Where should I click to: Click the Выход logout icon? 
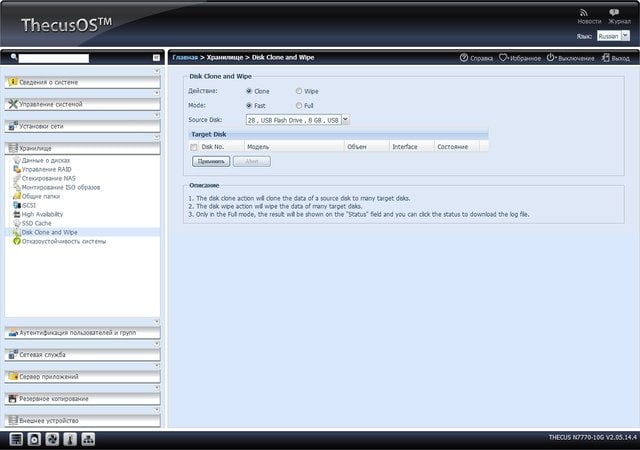[x=605, y=58]
